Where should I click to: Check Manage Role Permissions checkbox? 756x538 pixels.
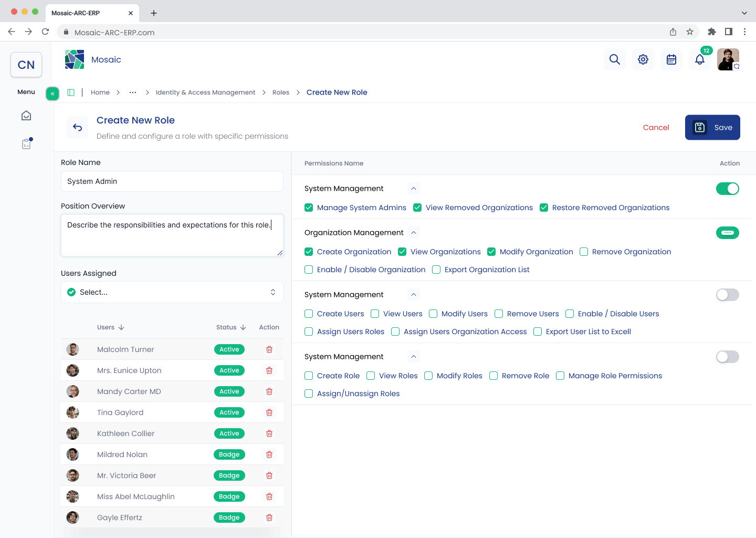click(x=560, y=376)
